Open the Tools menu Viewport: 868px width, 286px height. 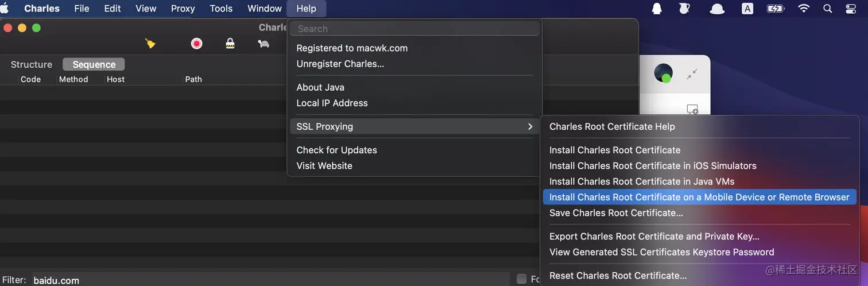click(221, 8)
